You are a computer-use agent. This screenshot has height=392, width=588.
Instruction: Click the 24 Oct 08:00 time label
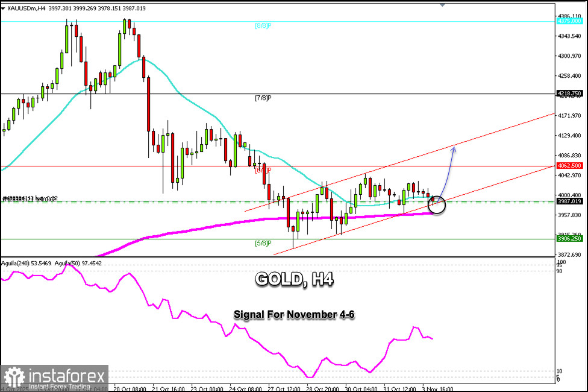pyautogui.click(x=246, y=388)
